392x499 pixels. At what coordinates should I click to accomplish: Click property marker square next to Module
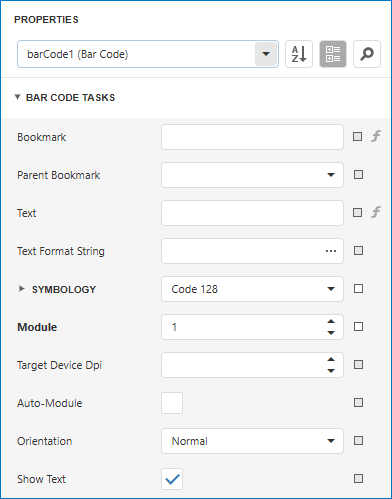tap(358, 327)
